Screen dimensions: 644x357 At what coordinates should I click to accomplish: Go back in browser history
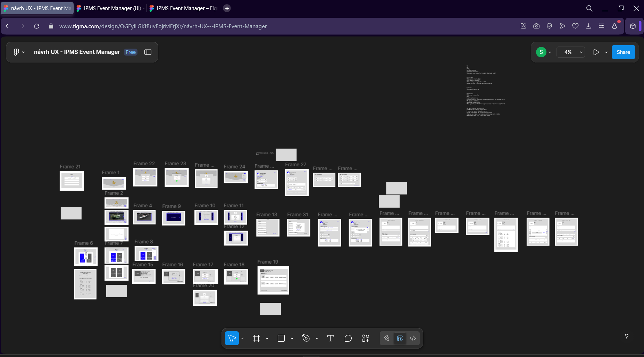pos(7,26)
